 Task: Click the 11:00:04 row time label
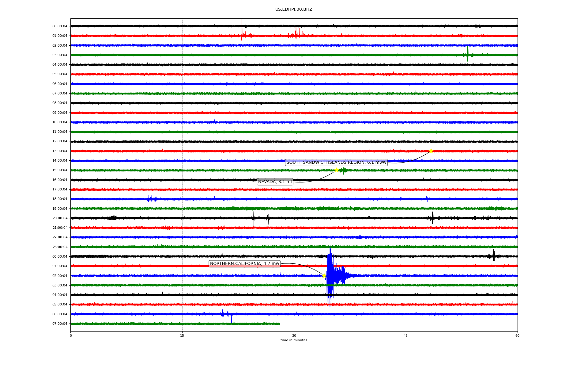click(x=60, y=132)
